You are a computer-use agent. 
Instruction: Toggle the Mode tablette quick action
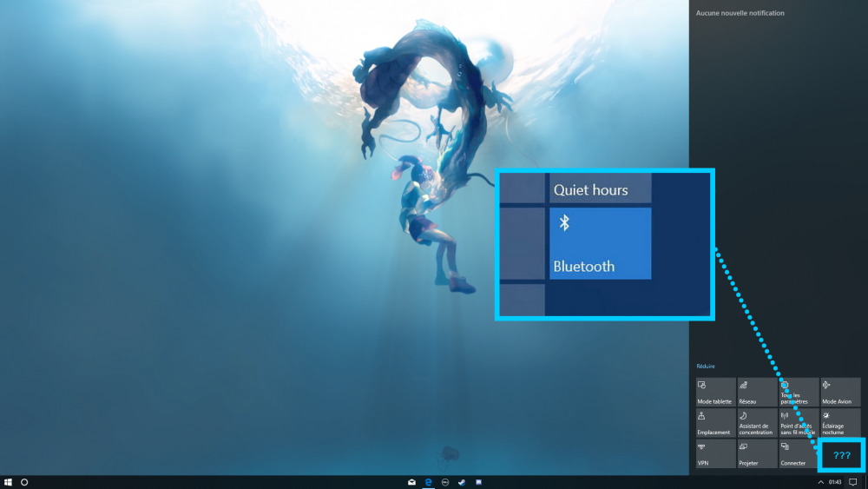point(715,392)
